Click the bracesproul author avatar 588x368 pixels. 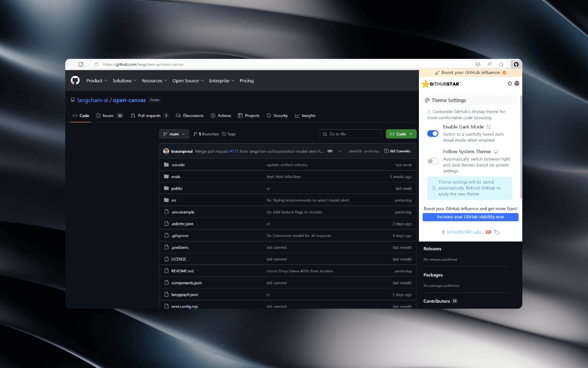point(166,151)
